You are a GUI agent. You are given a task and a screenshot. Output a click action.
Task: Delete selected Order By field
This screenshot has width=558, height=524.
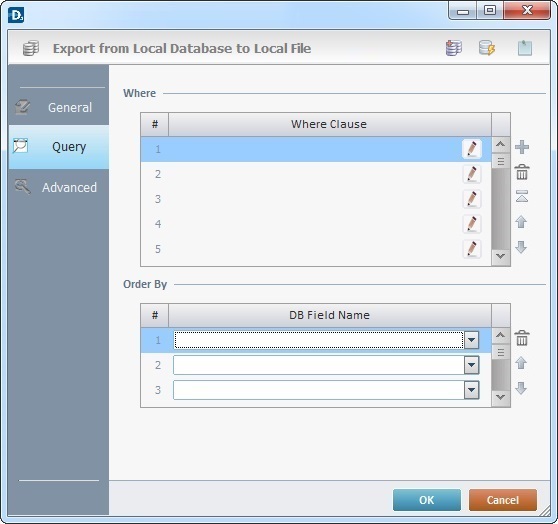click(522, 337)
